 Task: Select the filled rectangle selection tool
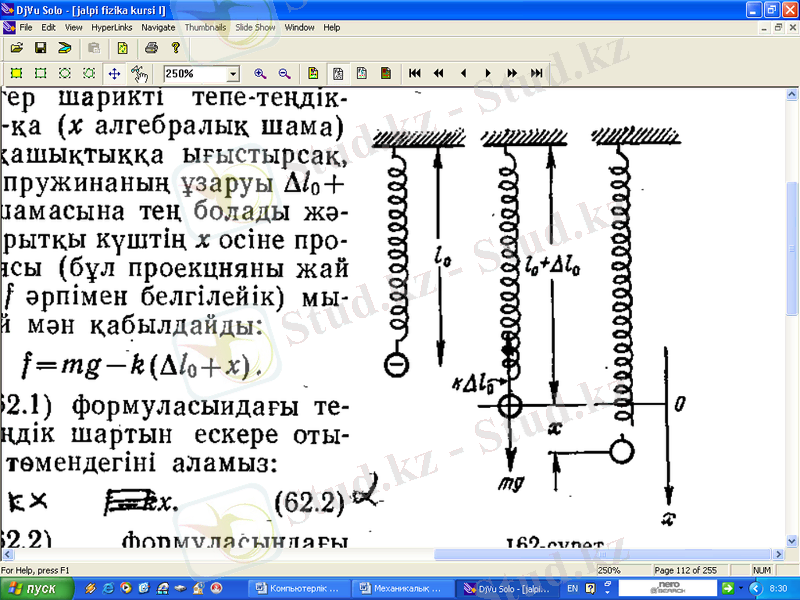pos(16,73)
